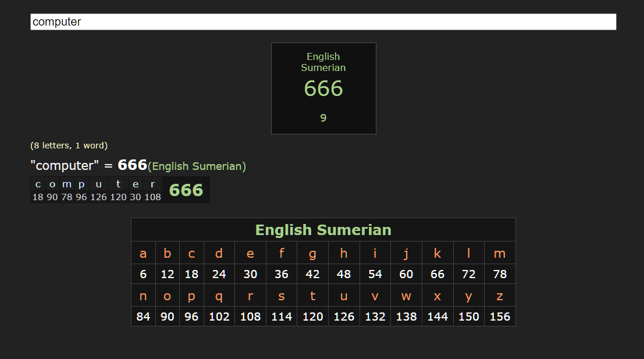
Task: Click value 96 in the computer breakdown
Action: click(81, 197)
